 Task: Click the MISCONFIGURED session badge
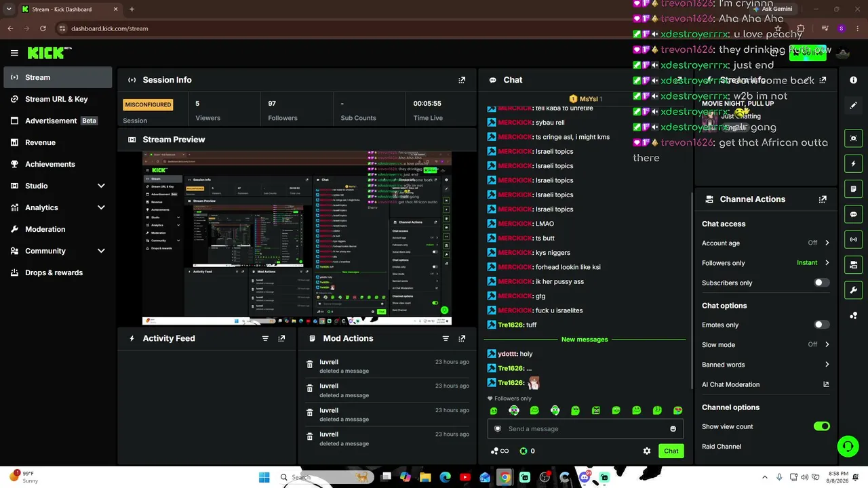[148, 104]
